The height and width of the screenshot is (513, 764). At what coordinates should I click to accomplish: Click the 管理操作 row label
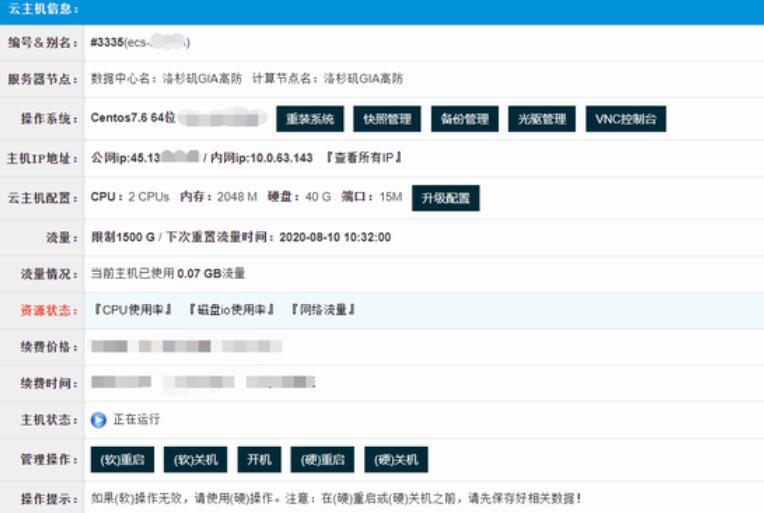pyautogui.click(x=49, y=459)
